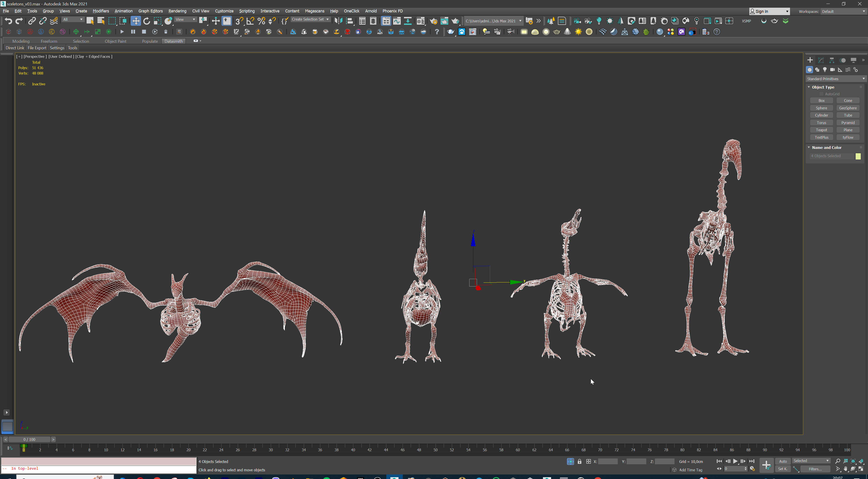868x479 pixels.
Task: Click the sun light icon
Action: [x=578, y=32]
